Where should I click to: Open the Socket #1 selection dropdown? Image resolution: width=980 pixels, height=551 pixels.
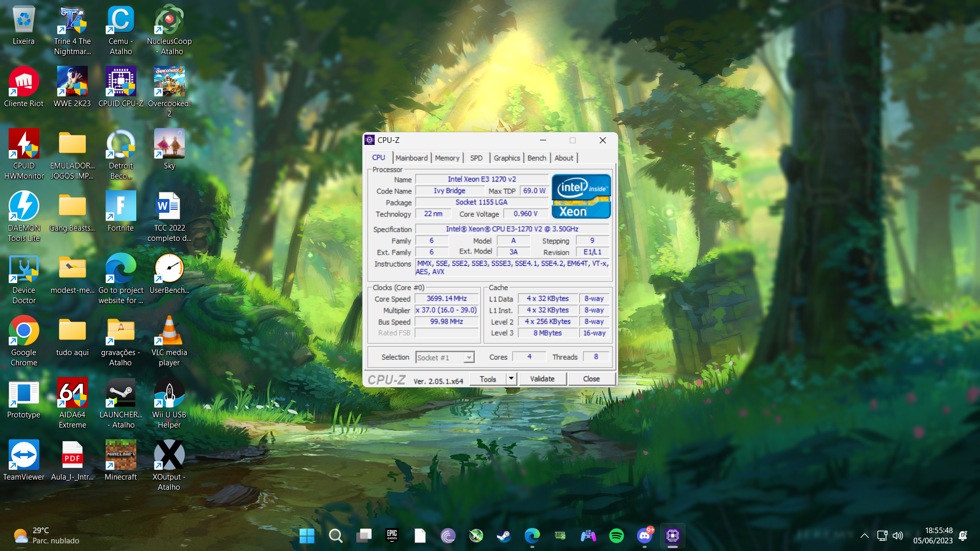coord(445,358)
